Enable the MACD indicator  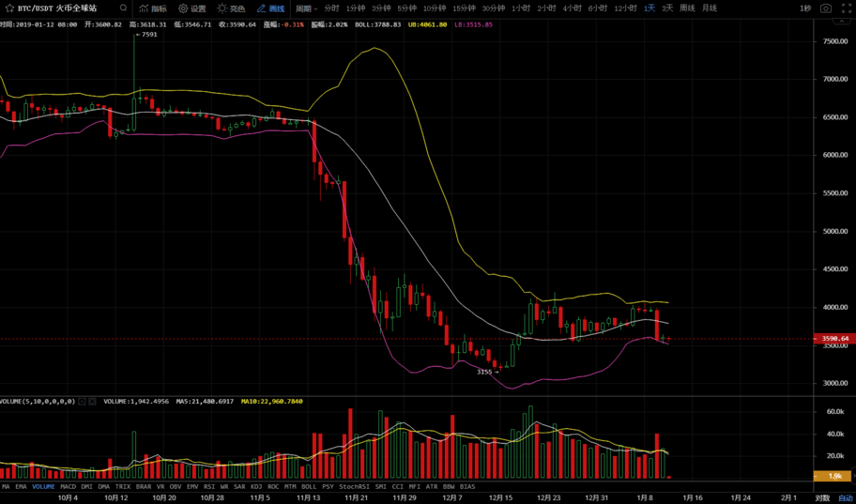69,487
